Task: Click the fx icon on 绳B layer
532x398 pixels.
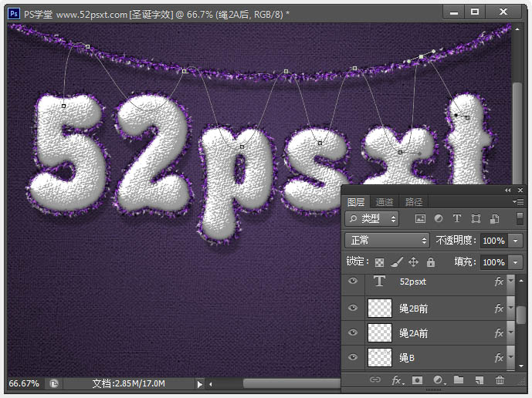Action: click(x=498, y=358)
